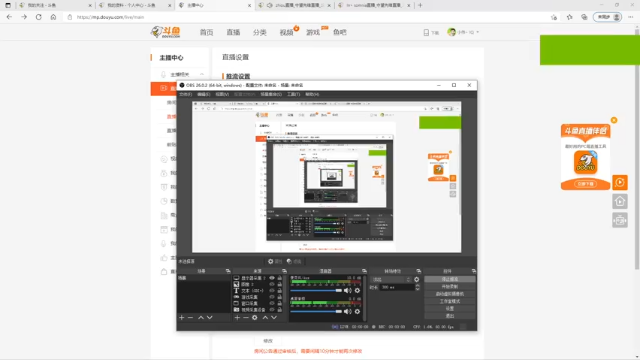Image resolution: width=640 pixels, height=360 pixels.
Task: Click the browser home button
Action: 53,17
